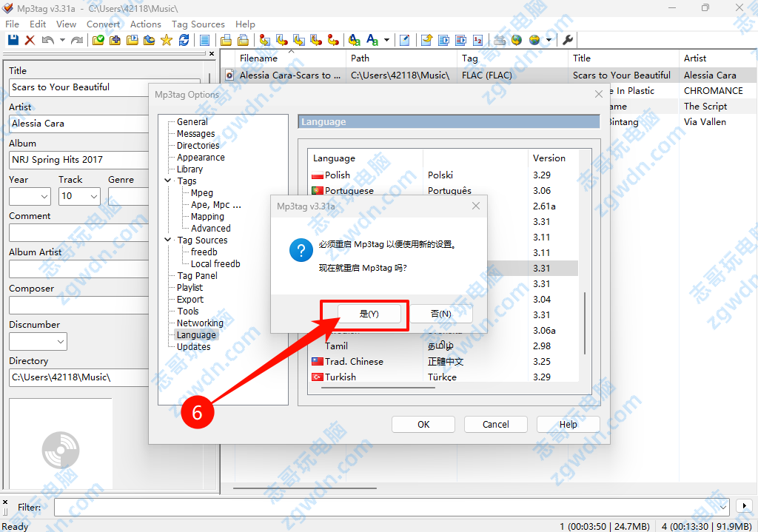Click the yellow star Favorites icon

click(167, 40)
